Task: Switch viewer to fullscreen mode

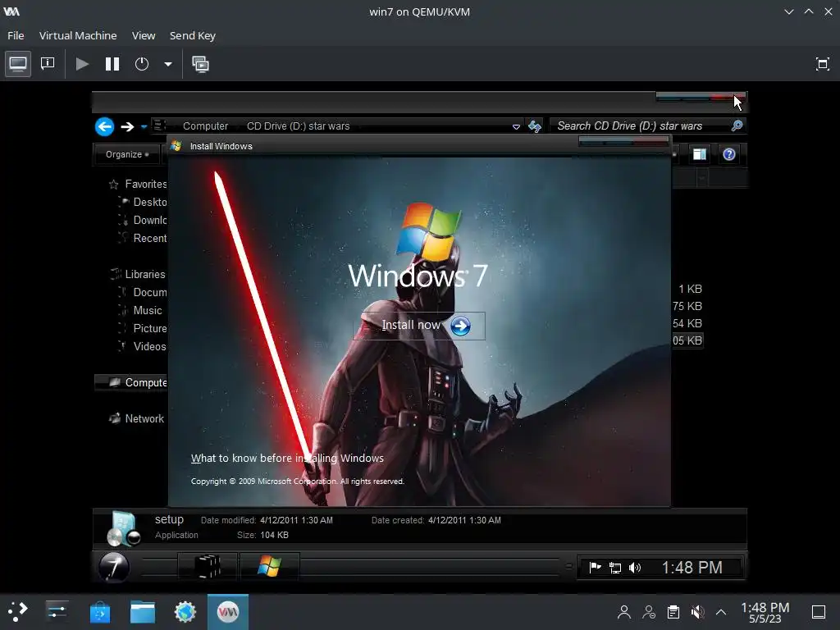Action: [x=822, y=64]
